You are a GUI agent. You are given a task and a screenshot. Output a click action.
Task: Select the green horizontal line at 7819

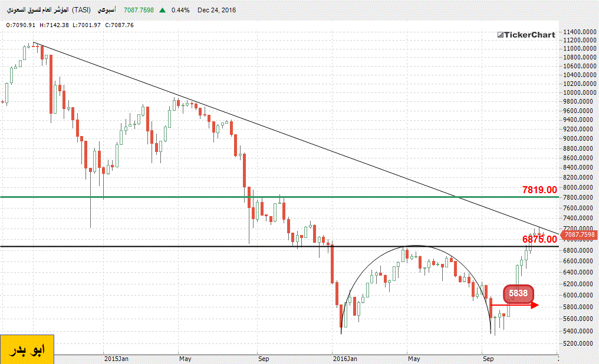(236, 197)
